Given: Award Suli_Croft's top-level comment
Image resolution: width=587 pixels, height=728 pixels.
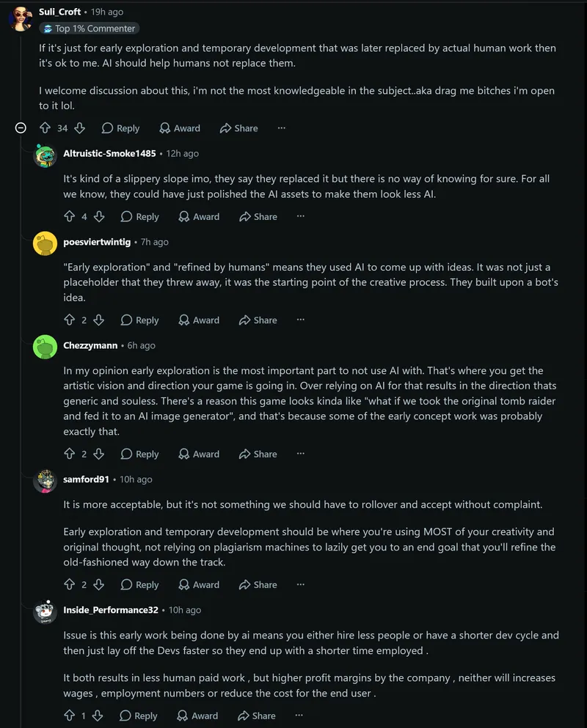Looking at the screenshot, I should click(x=180, y=128).
